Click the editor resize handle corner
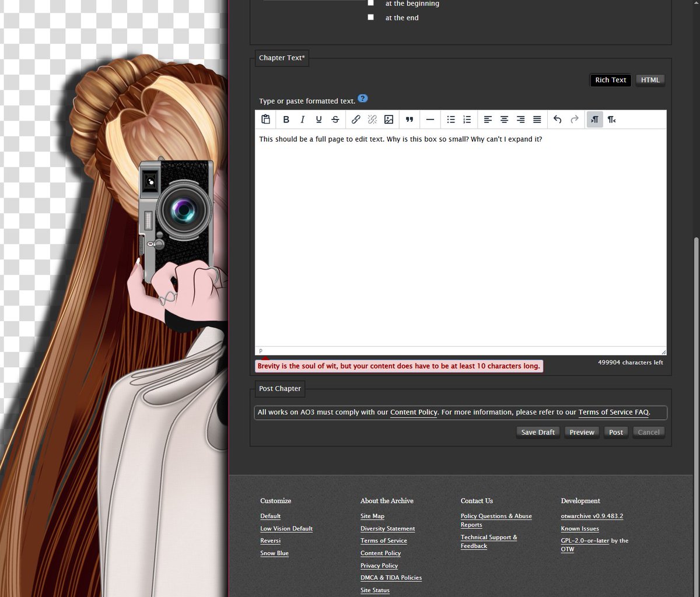The image size is (700, 597). (663, 352)
